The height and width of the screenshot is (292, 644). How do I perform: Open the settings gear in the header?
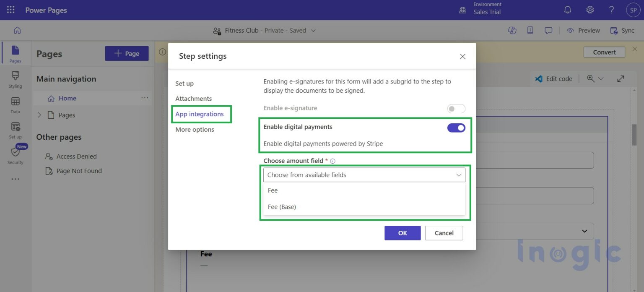tap(589, 9)
